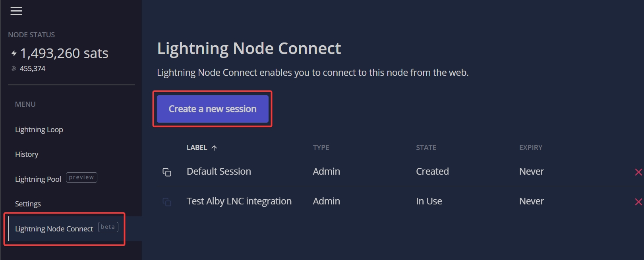Viewport: 644px width, 260px height.
Task: Delete the Test Alby LNC integration session
Action: point(638,202)
